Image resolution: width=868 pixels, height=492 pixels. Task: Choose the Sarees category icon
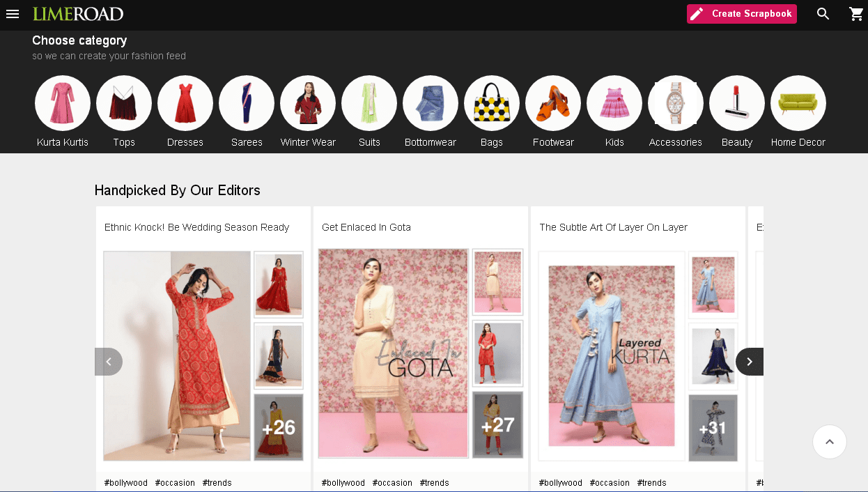tap(247, 103)
